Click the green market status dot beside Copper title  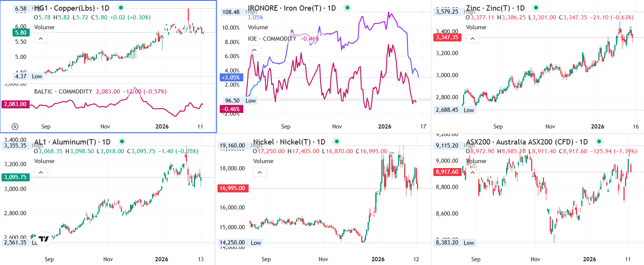pyautogui.click(x=121, y=8)
